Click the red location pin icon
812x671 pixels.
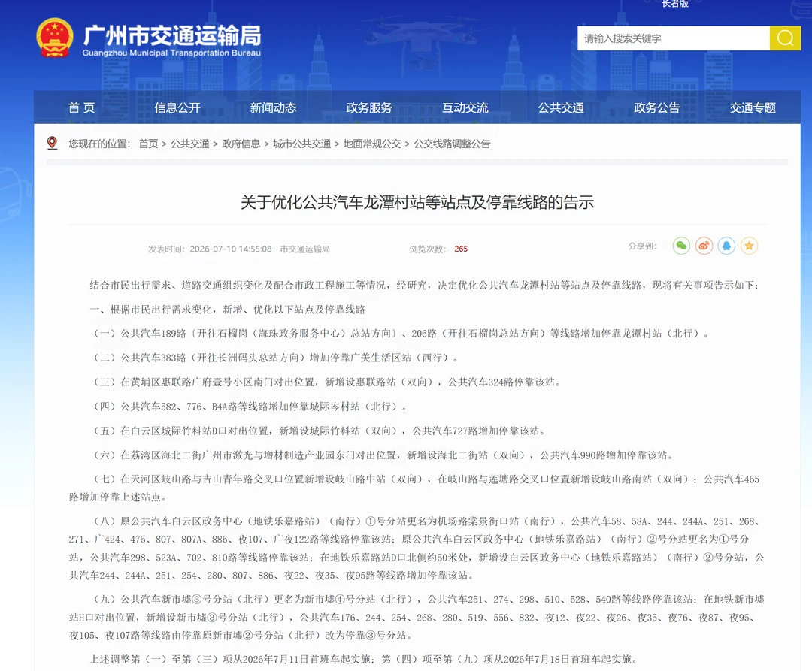(52, 143)
